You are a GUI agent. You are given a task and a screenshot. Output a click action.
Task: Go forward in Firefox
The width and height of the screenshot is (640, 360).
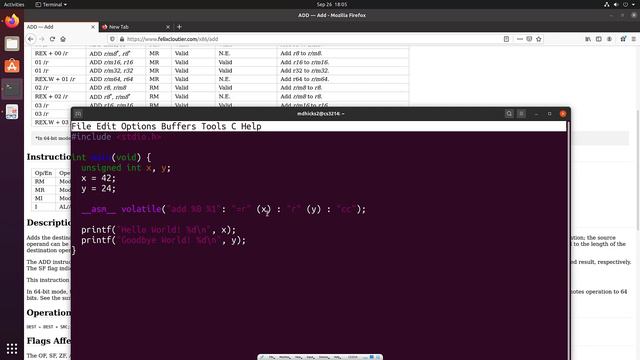pyautogui.click(x=42, y=39)
